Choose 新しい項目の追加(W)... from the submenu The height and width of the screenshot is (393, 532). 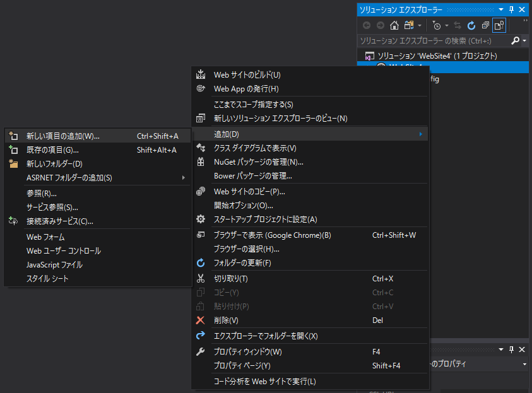pos(63,136)
